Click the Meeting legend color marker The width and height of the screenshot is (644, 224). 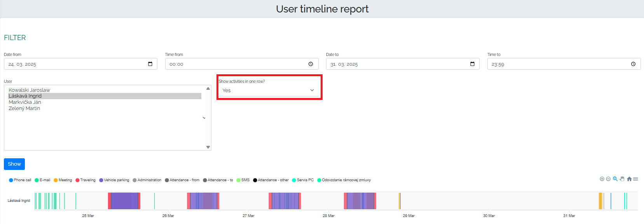(56, 180)
